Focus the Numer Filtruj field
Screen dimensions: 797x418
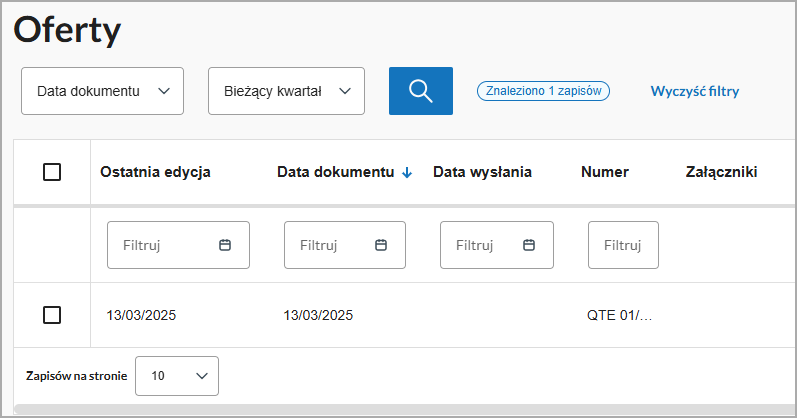(623, 245)
